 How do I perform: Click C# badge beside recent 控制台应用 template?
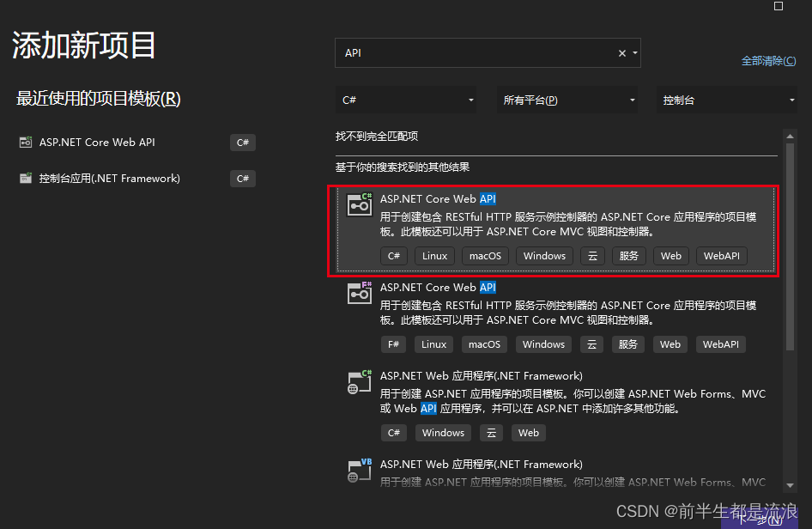click(x=243, y=179)
